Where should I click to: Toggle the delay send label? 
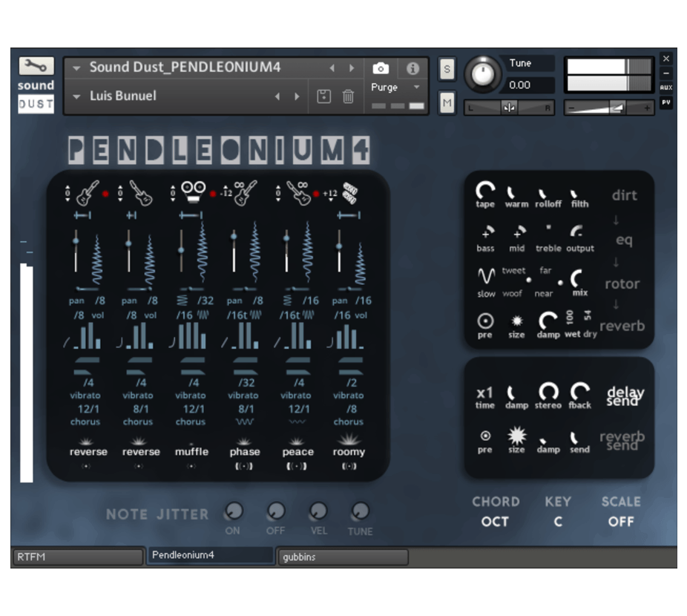click(625, 396)
